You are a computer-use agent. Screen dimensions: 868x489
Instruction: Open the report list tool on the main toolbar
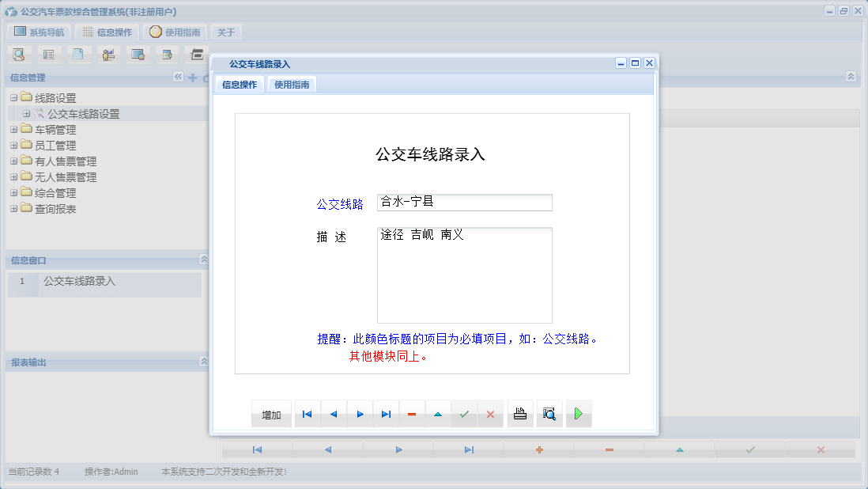click(49, 54)
